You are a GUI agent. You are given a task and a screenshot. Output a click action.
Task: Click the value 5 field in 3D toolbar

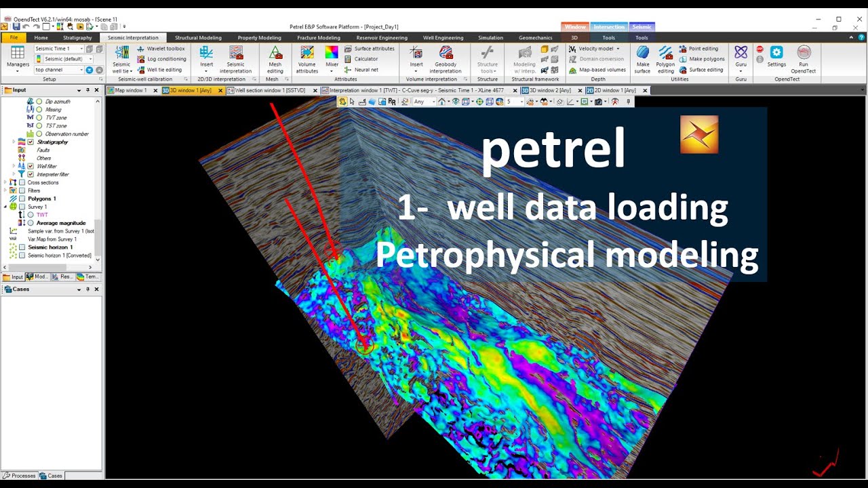(x=515, y=102)
